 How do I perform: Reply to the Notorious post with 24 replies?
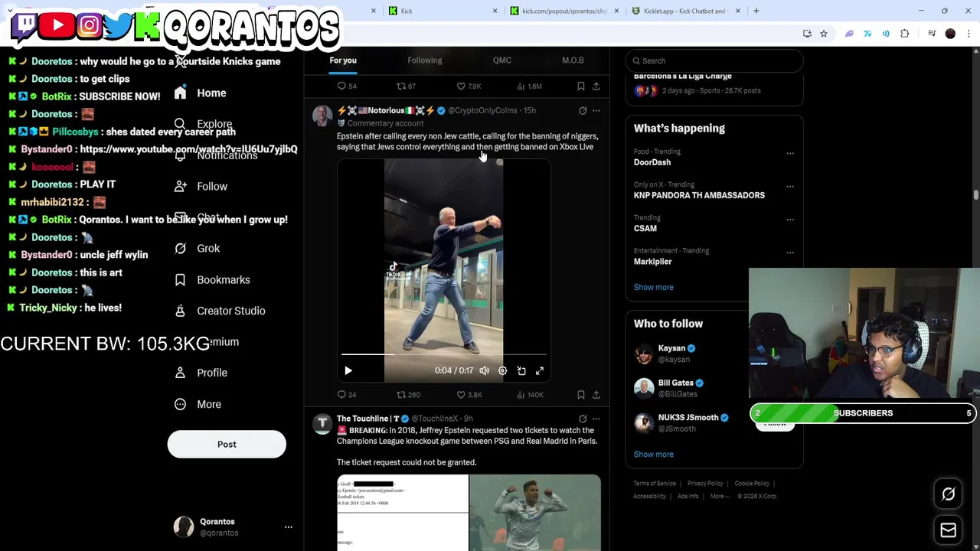(x=347, y=395)
